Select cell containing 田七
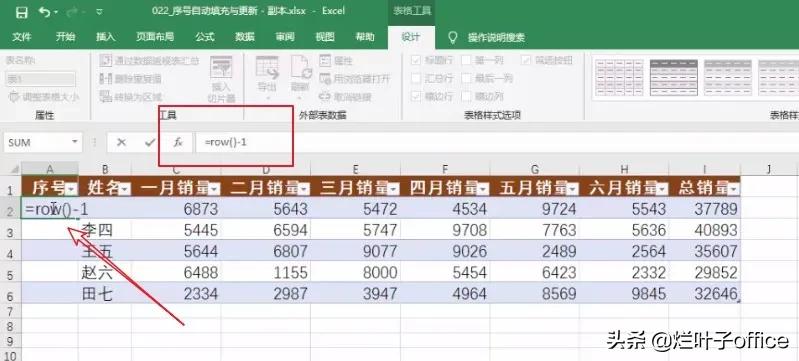 [x=104, y=293]
